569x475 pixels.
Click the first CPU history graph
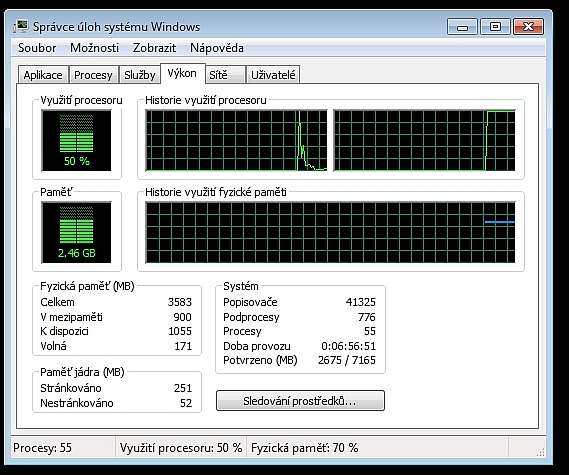pos(236,140)
